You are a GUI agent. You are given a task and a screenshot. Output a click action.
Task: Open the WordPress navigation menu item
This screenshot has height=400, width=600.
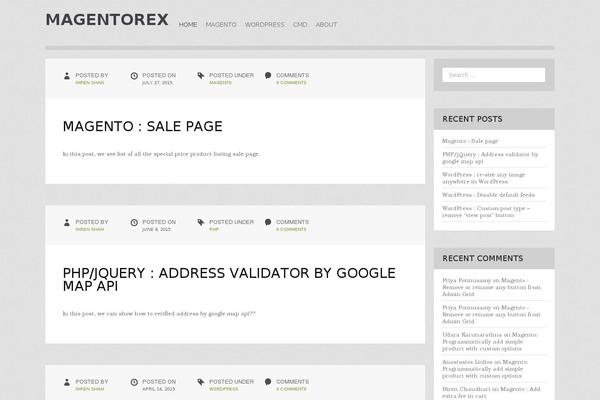point(264,24)
